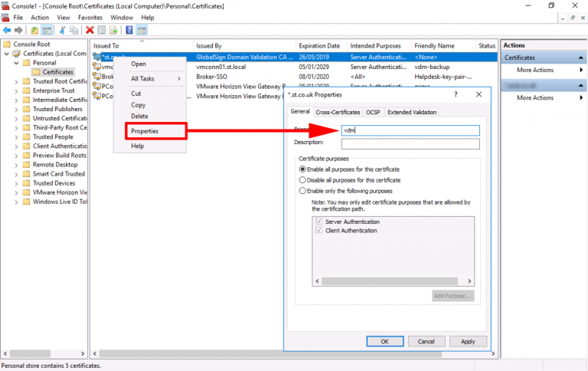Click the Export List toolbar icon

tap(113, 30)
